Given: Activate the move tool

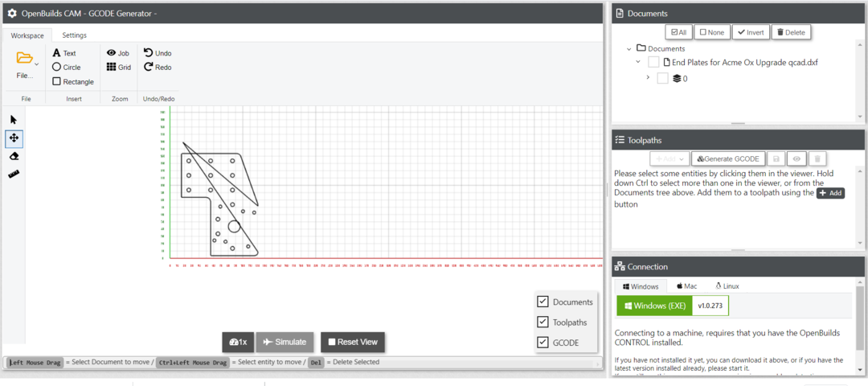Looking at the screenshot, I should point(14,138).
